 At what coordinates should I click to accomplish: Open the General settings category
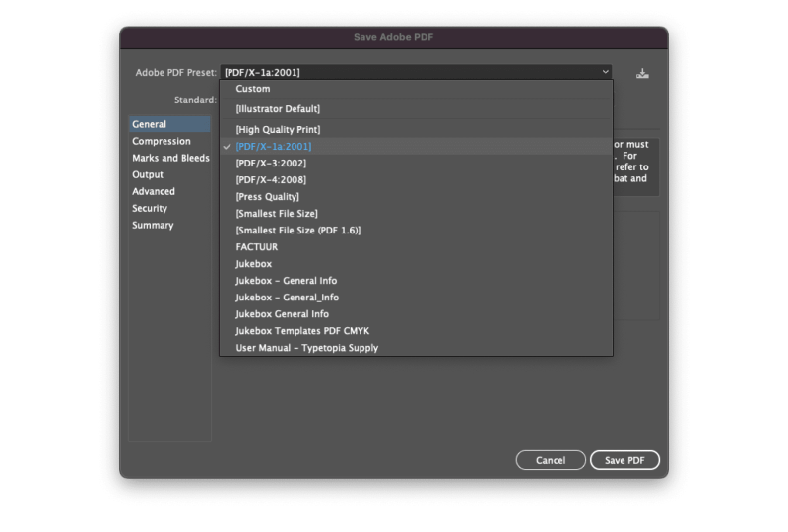tap(169, 124)
